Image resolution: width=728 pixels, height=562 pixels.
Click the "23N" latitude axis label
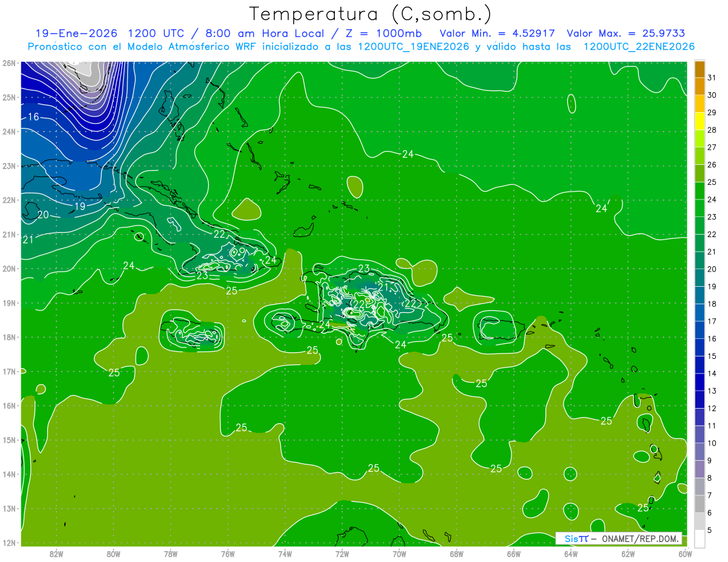click(x=8, y=166)
